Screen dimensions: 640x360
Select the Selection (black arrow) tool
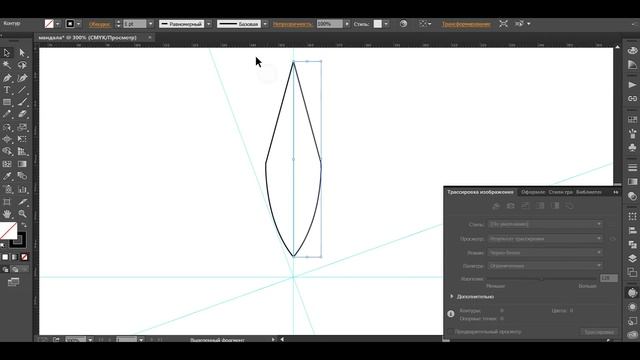tap(7, 53)
